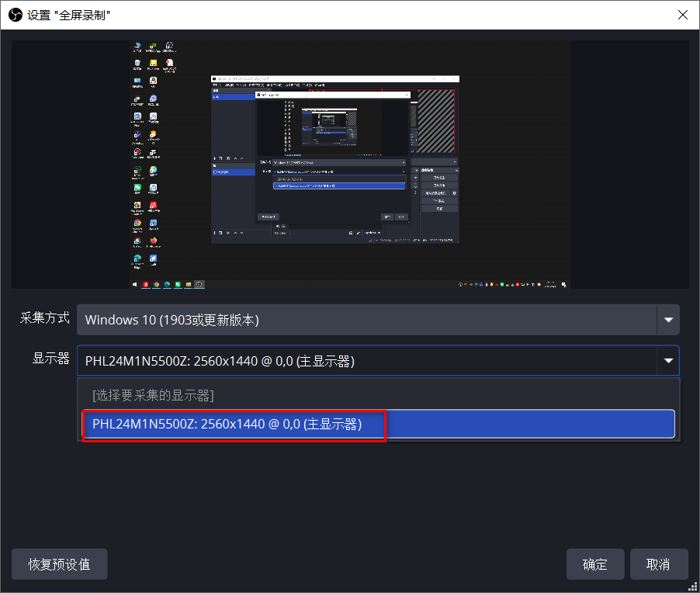
Task: Open the 采集方式 dropdown arrow
Action: pyautogui.click(x=667, y=320)
